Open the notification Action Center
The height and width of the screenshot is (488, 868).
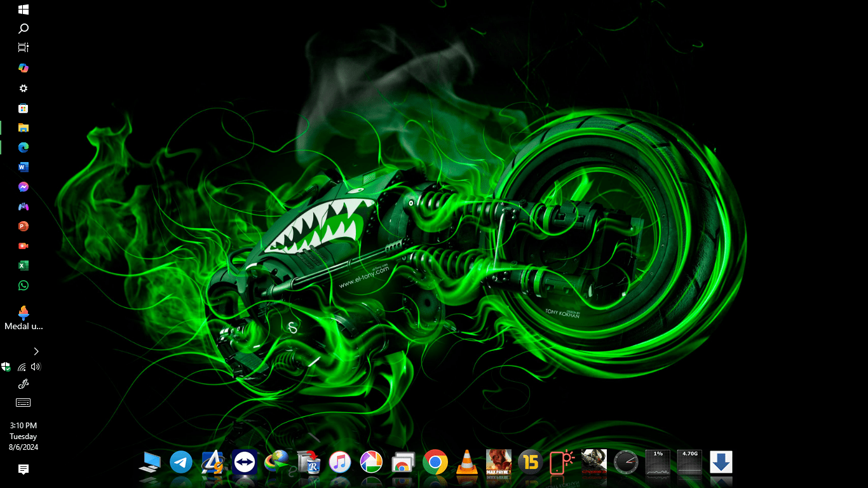coord(24,470)
